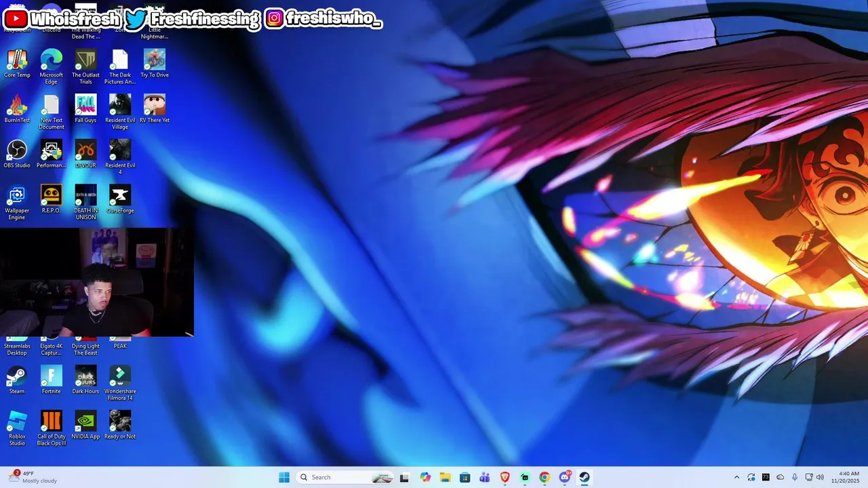Open Microsoft Store from the taskbar
The width and height of the screenshot is (868, 488).
[465, 477]
